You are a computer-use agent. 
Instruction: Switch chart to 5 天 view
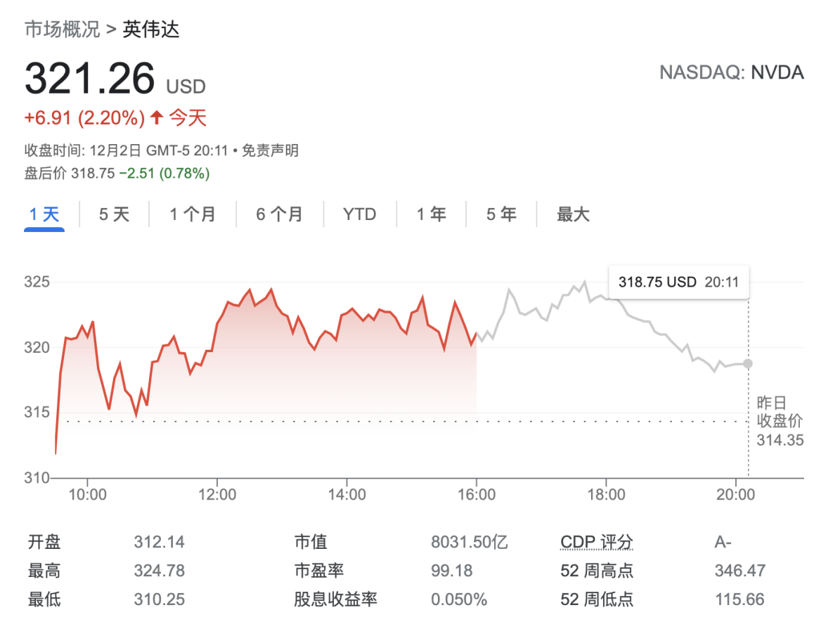point(114,214)
